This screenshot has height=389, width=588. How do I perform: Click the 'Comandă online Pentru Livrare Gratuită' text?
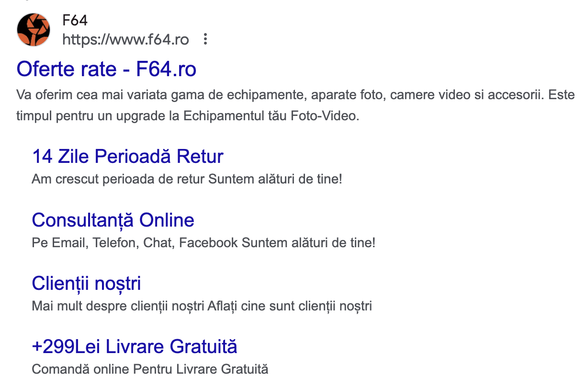pos(150,369)
